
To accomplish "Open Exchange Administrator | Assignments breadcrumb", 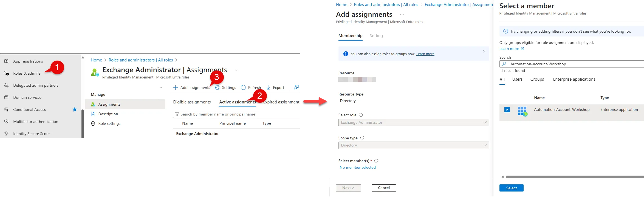I will pos(459,5).
